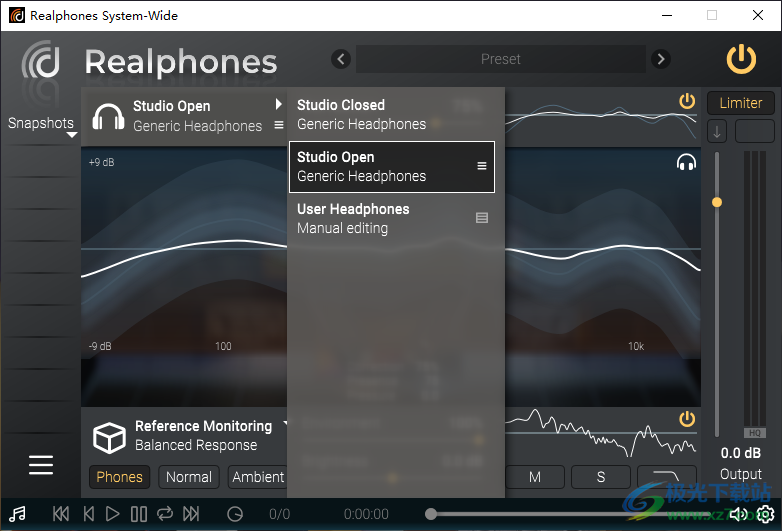Toggle headphone correction power button
782x531 pixels.
[x=687, y=101]
